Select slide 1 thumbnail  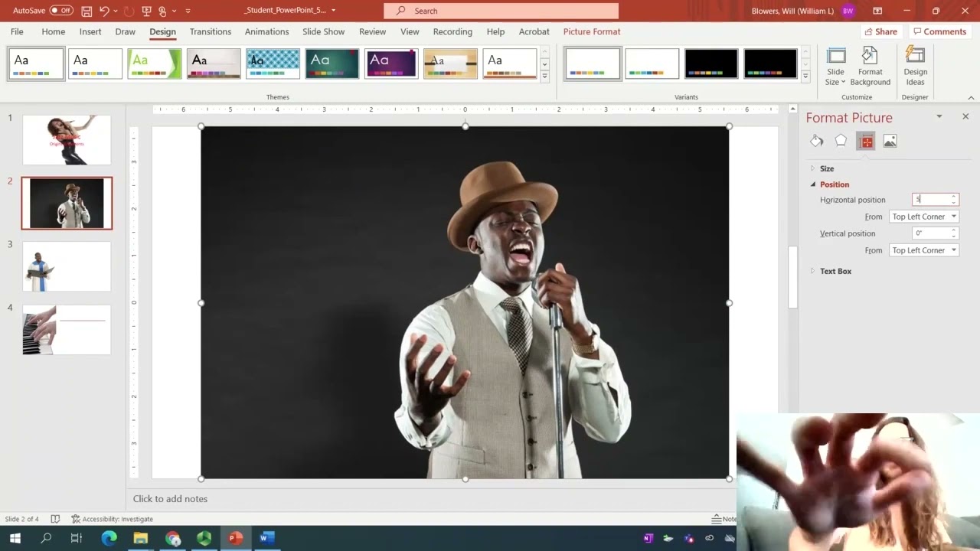(67, 140)
